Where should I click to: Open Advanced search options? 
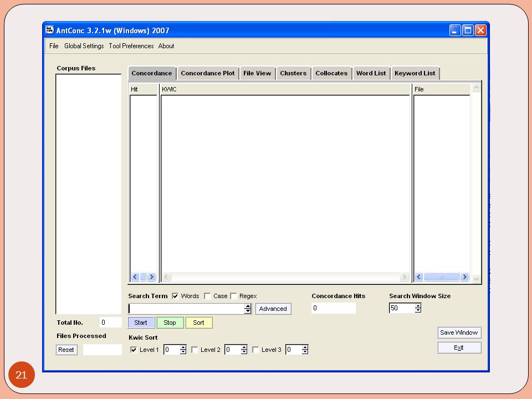pyautogui.click(x=273, y=309)
